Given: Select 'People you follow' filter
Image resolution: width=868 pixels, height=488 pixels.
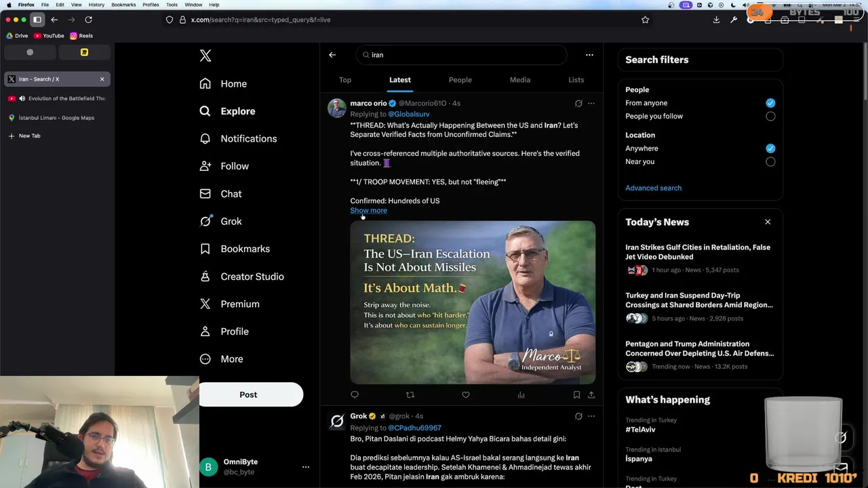Looking at the screenshot, I should tap(770, 116).
